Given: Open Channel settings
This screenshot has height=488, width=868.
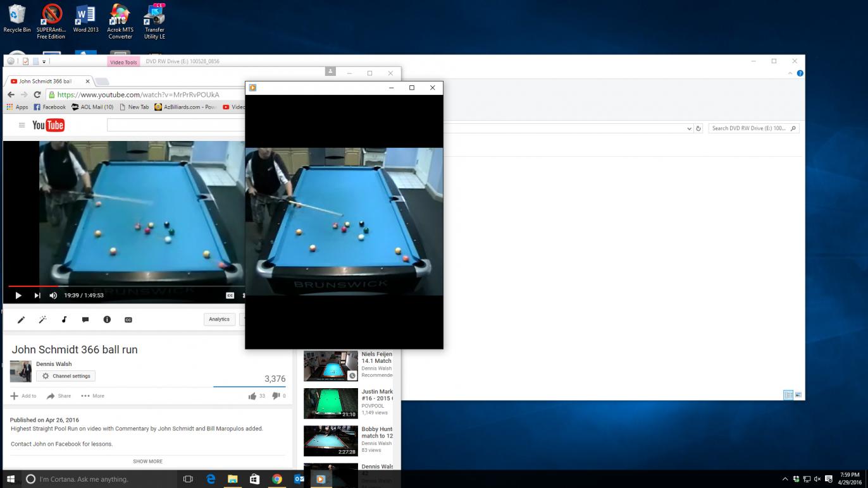Looking at the screenshot, I should click(x=66, y=376).
